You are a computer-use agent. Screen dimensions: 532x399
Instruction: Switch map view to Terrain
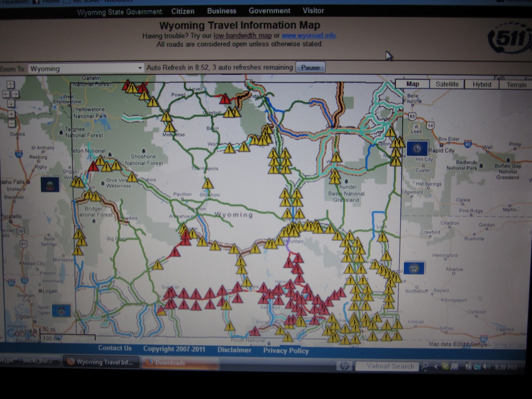(x=516, y=85)
